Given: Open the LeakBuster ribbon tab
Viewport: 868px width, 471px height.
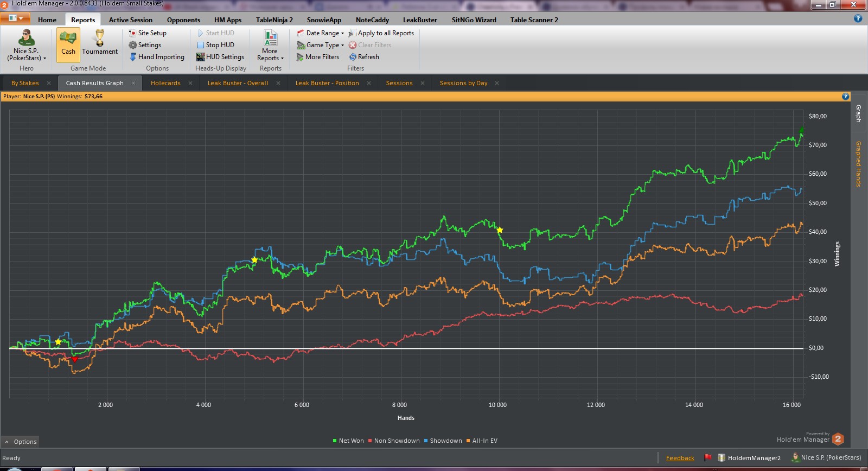Looking at the screenshot, I should [x=420, y=20].
